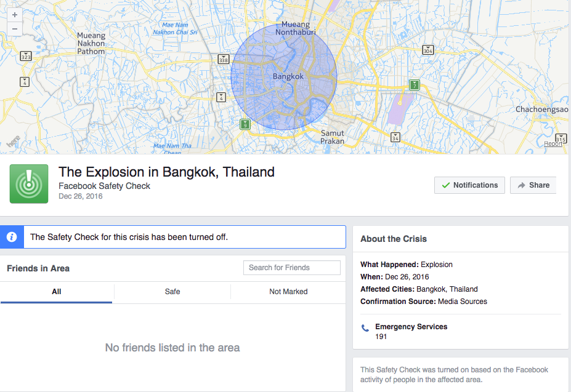Open the Not Marked tab

pyautogui.click(x=288, y=292)
